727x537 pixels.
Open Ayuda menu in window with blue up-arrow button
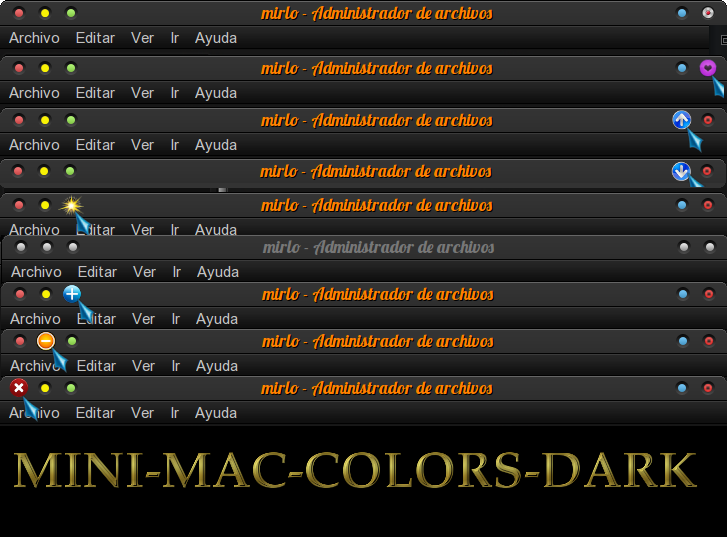[x=216, y=145]
